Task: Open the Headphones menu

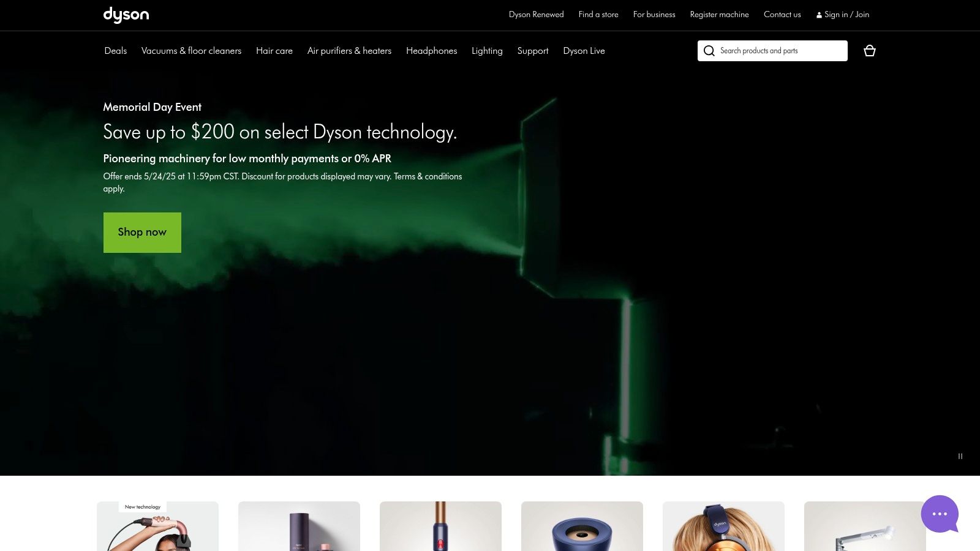Action: pyautogui.click(x=431, y=51)
